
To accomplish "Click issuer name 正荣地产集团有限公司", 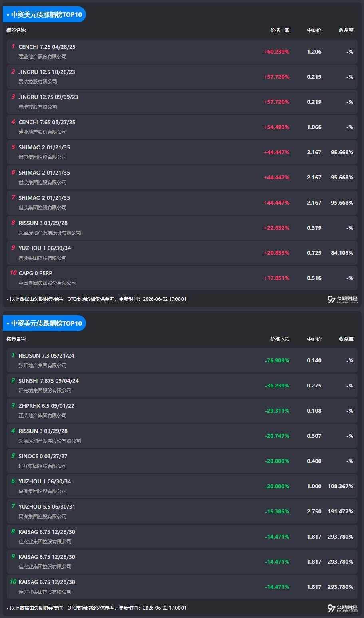I will click(x=42, y=415).
